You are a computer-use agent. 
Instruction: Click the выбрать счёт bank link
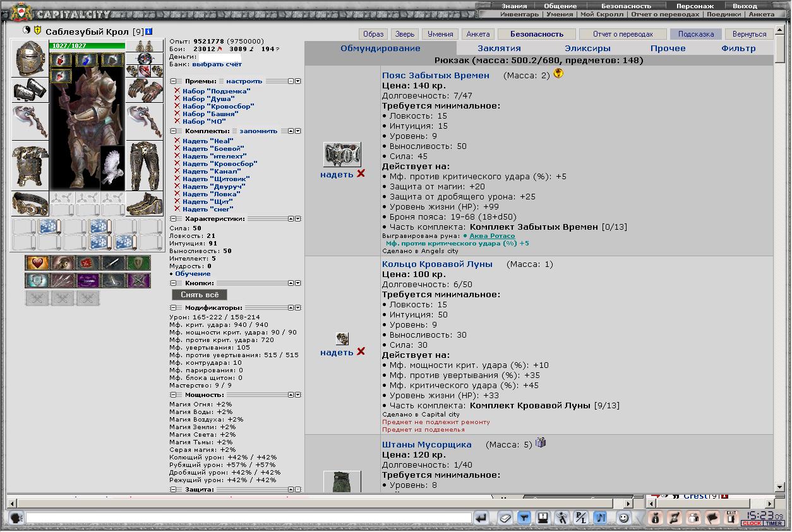pos(217,64)
